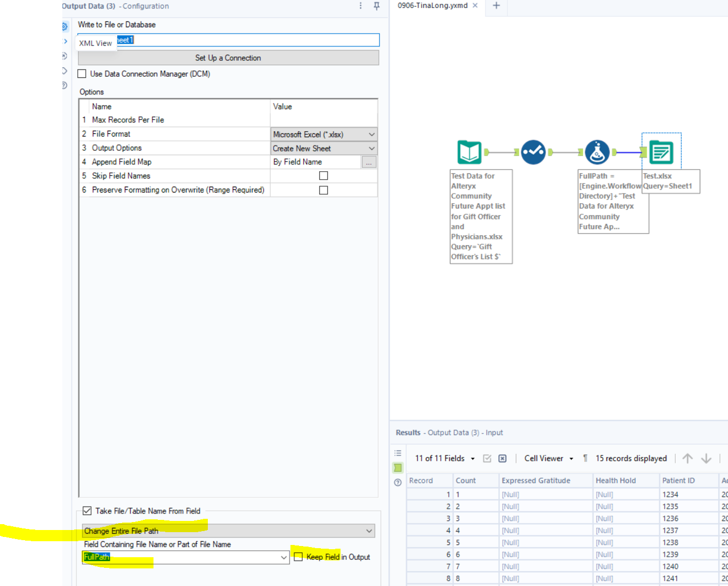
Task: Expand the Output Options dropdown
Action: click(323, 148)
